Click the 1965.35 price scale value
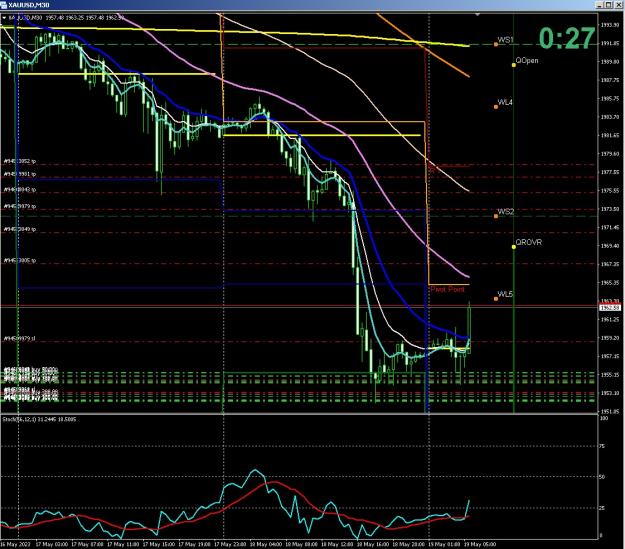This screenshot has width=625, height=549. pyautogui.click(x=610, y=283)
